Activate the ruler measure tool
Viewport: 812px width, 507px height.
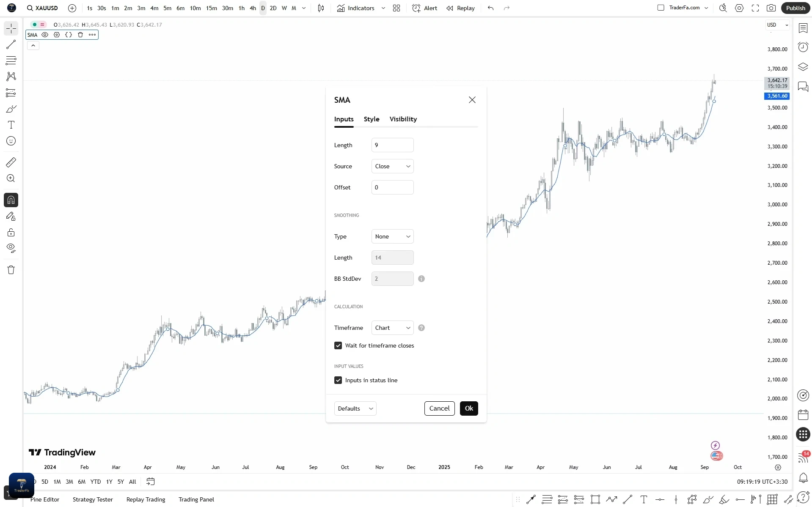tap(11, 162)
